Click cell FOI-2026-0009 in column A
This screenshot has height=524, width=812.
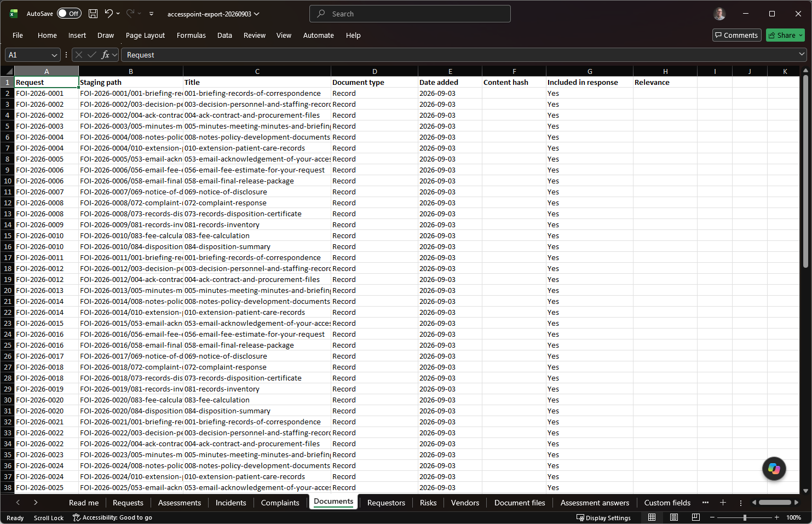click(x=47, y=224)
